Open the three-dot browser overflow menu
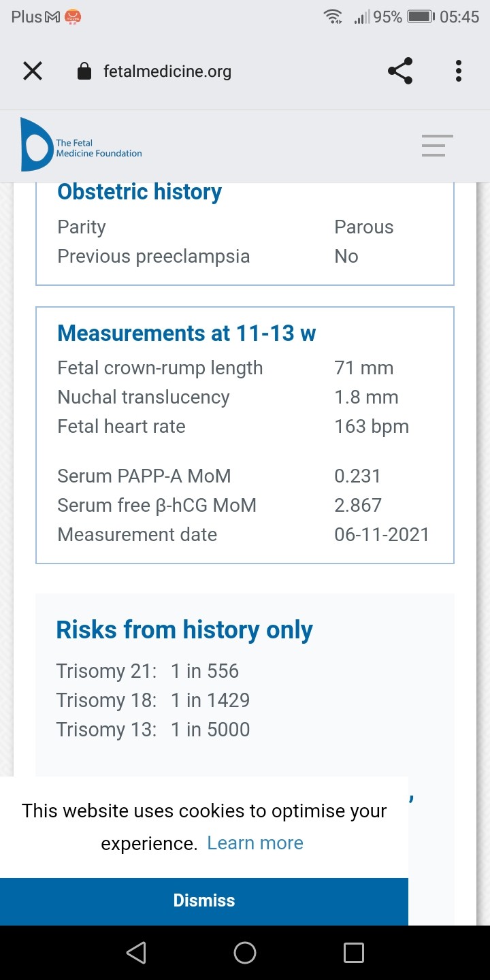The width and height of the screenshot is (490, 980). (459, 71)
